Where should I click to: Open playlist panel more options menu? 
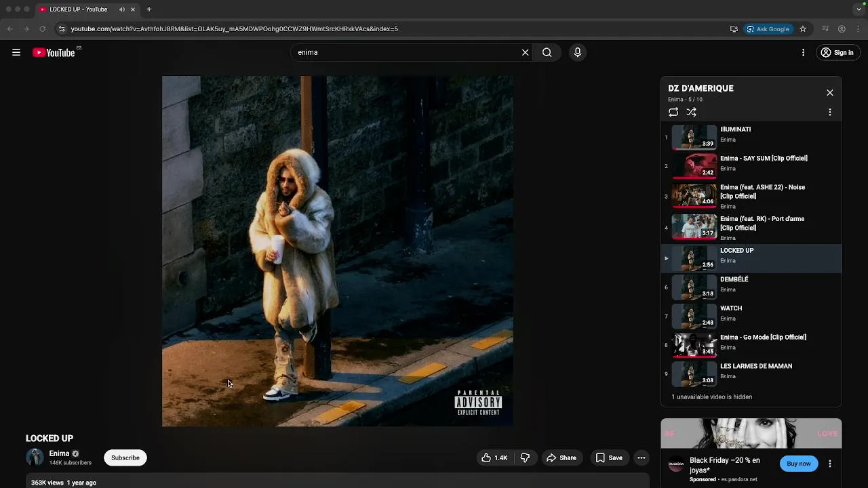point(829,112)
